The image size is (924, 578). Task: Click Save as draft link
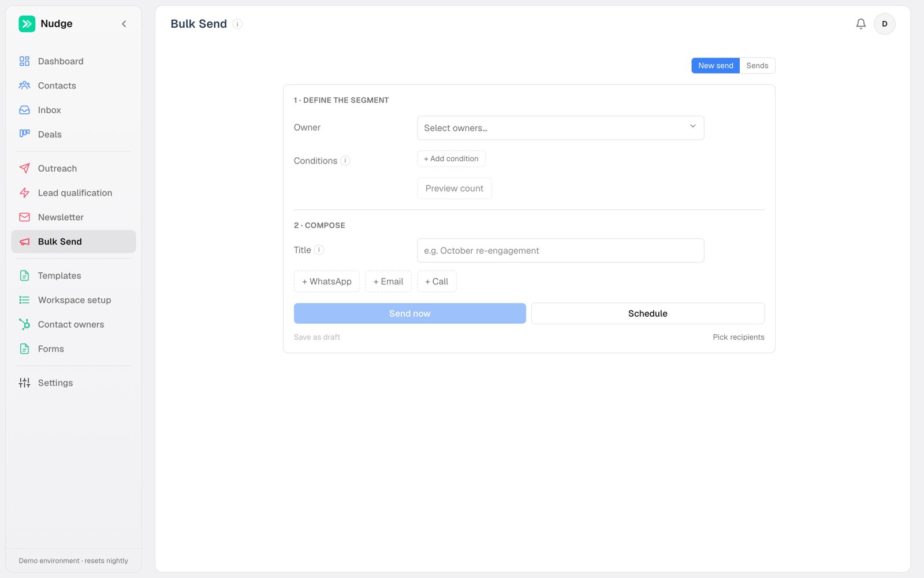point(317,337)
